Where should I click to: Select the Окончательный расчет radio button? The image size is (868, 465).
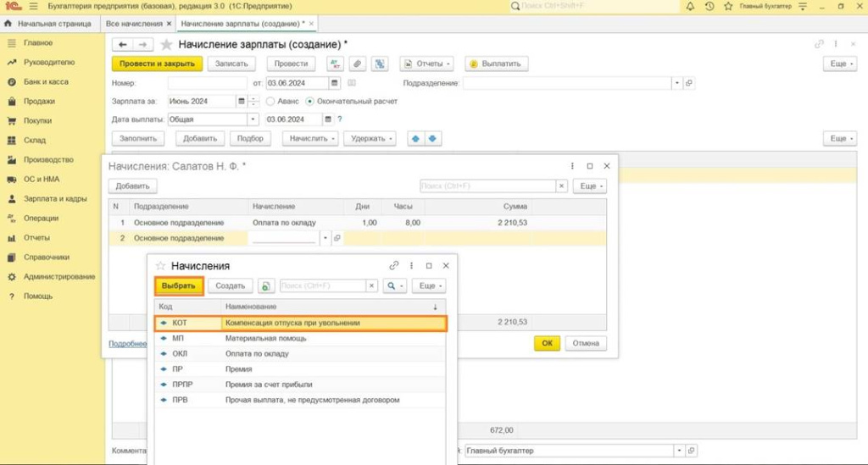(x=310, y=102)
